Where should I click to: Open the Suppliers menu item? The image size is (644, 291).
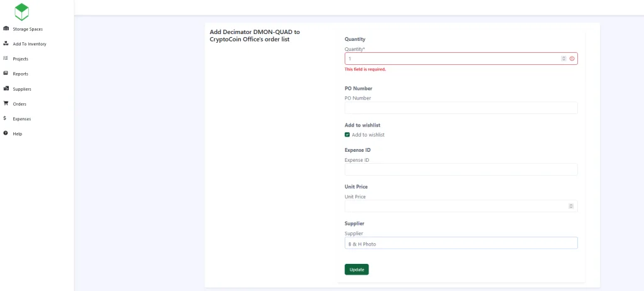tap(22, 89)
